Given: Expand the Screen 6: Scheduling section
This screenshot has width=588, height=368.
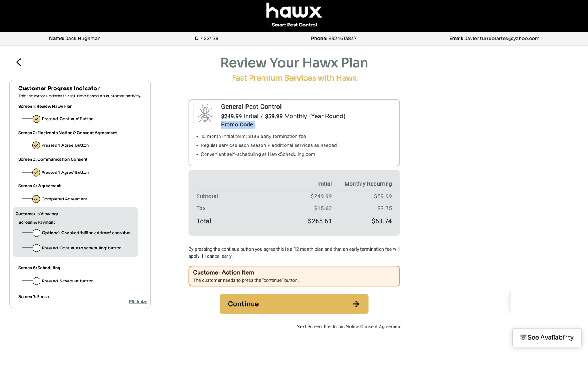Looking at the screenshot, I should (x=39, y=268).
